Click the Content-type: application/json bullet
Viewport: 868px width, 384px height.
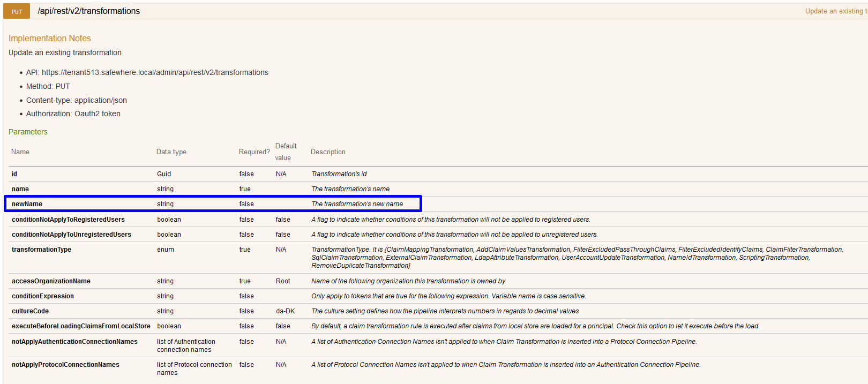76,100
